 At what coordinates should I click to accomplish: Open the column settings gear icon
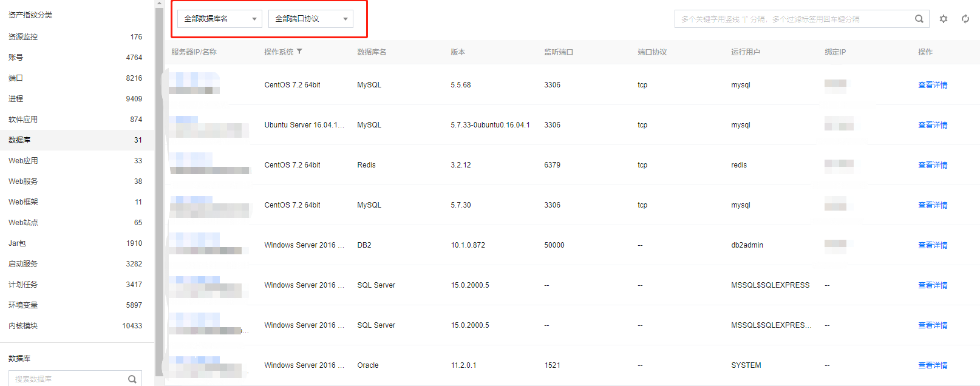point(943,19)
